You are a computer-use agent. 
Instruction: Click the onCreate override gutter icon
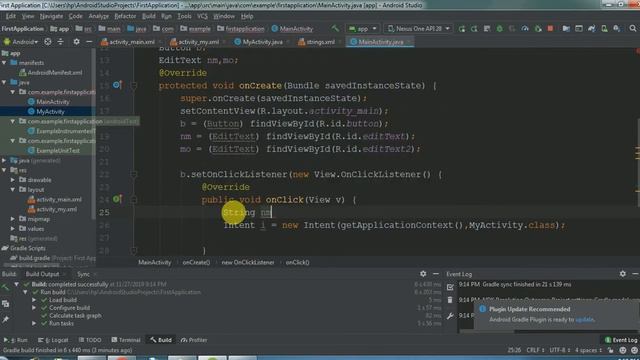click(117, 85)
